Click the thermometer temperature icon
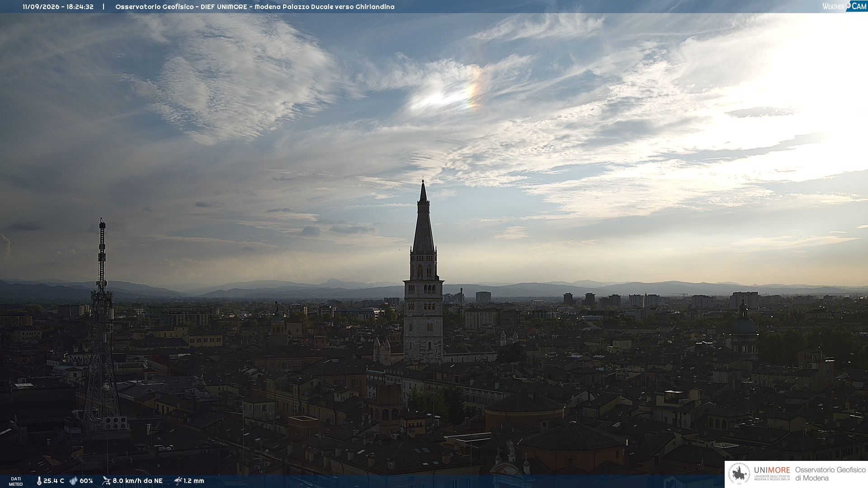This screenshot has height=488, width=868. click(39, 481)
